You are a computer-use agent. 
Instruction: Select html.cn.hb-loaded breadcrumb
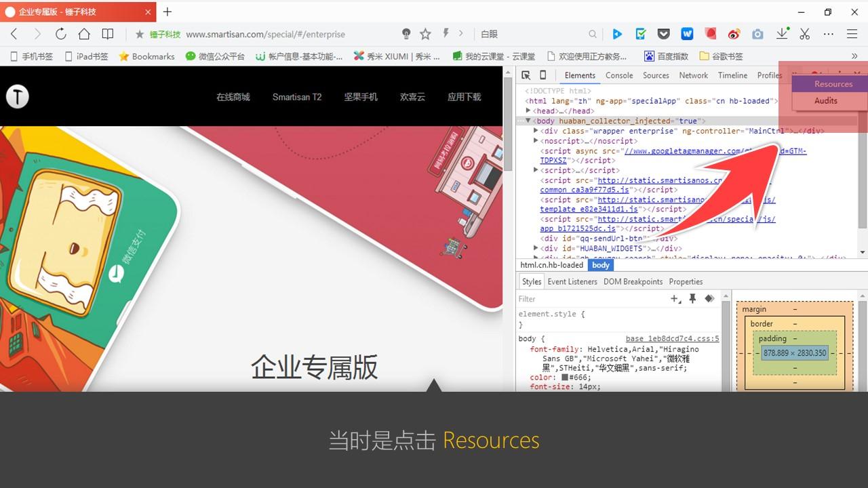[551, 265]
